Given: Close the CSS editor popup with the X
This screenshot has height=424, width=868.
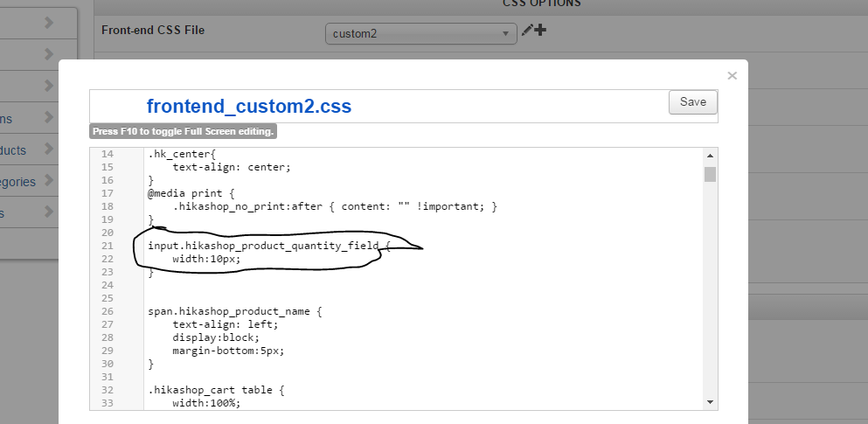Looking at the screenshot, I should tap(733, 75).
